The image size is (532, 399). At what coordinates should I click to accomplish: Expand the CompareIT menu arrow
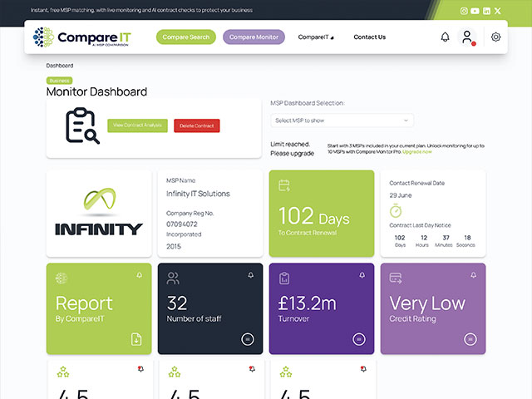[332, 37]
